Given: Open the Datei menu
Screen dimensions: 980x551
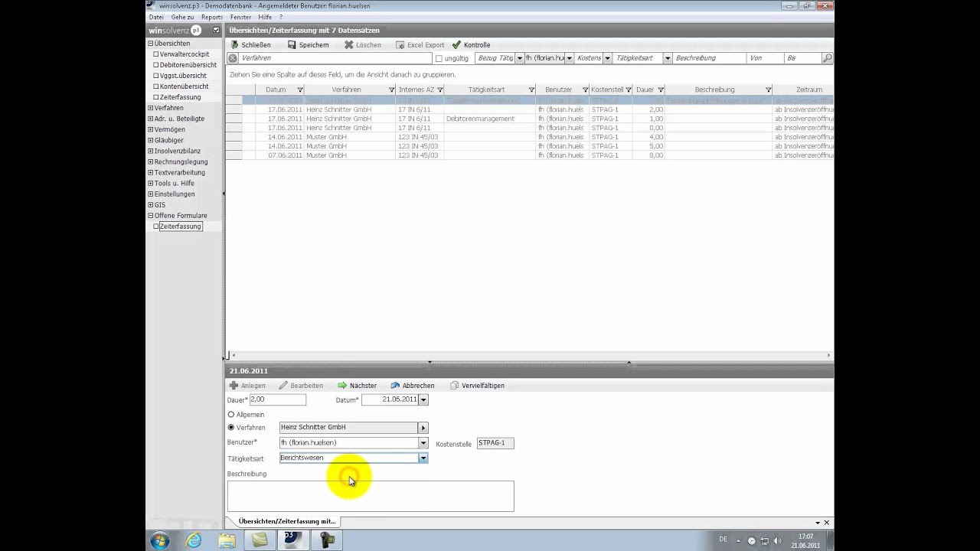Looking at the screenshot, I should pos(156,17).
